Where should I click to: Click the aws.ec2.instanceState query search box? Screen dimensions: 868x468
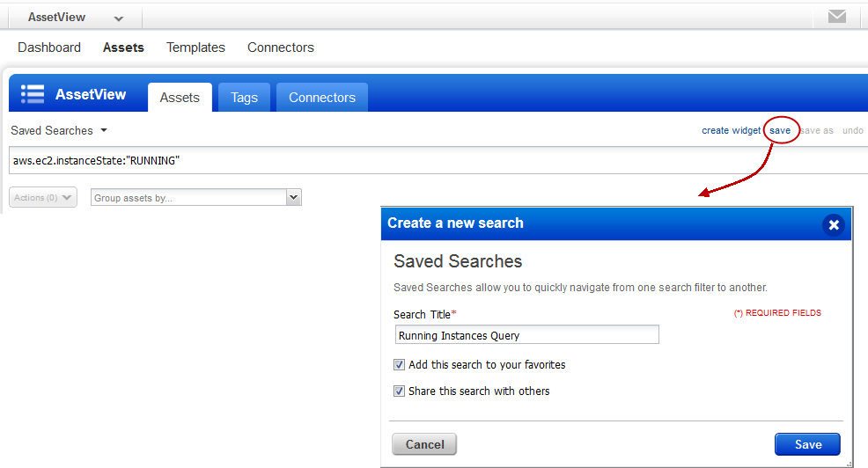click(438, 160)
